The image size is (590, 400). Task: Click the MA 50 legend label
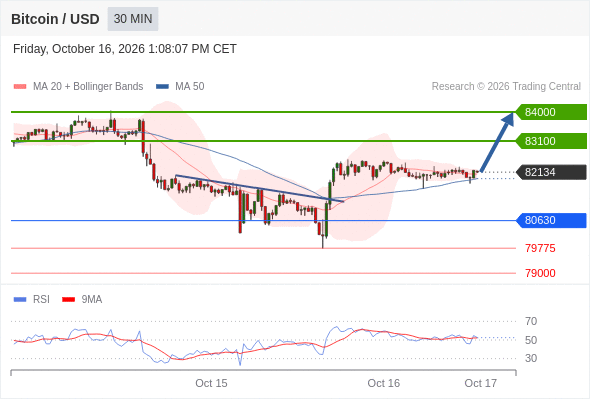tap(190, 87)
